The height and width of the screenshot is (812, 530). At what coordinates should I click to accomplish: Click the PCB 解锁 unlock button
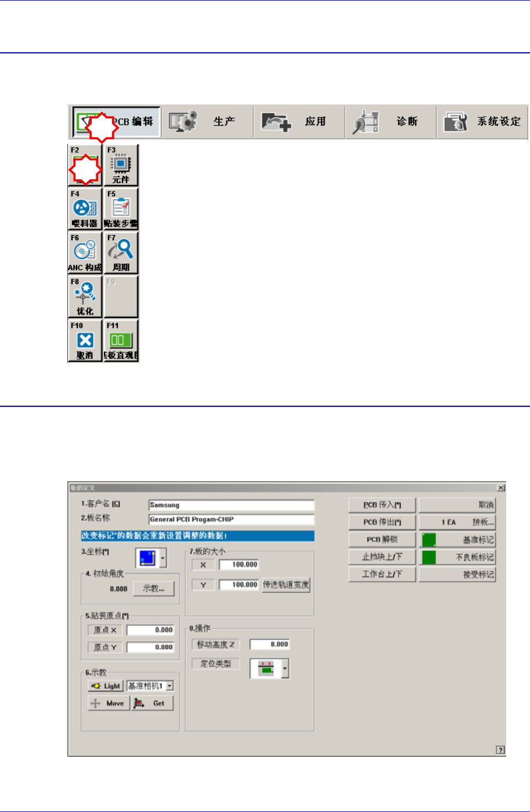pos(382,540)
